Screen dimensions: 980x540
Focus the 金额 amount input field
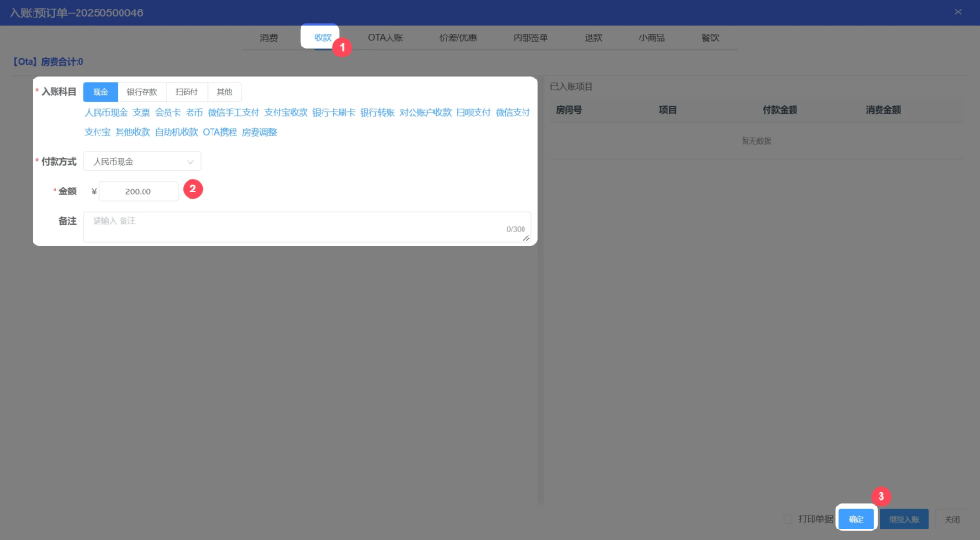[x=138, y=191]
